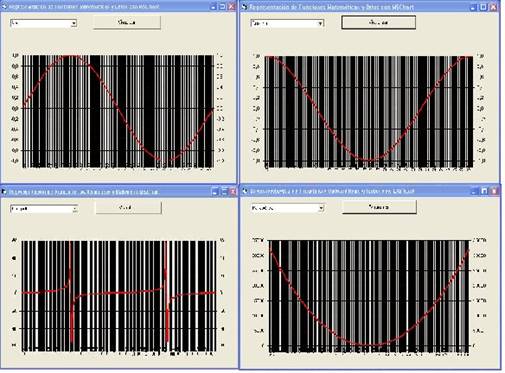The width and height of the screenshot is (505, 373).
Task: Open the function dropdown in the sine-wave window
Action: click(x=44, y=23)
